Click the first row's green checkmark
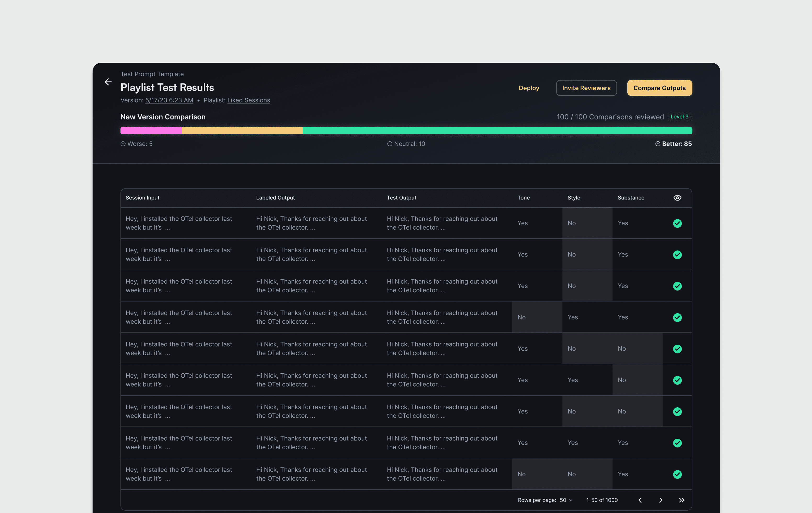Image resolution: width=812 pixels, height=513 pixels. click(x=677, y=223)
